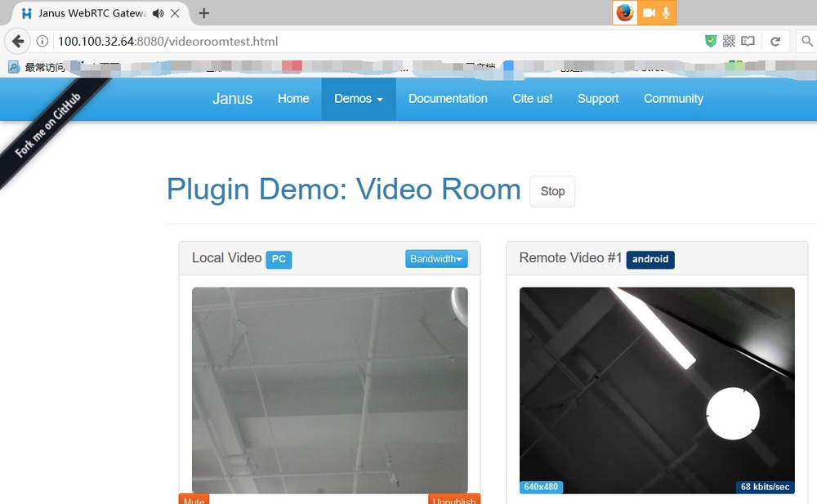Click the PC username badge
Viewport: 817px width, 504px height.
[279, 259]
